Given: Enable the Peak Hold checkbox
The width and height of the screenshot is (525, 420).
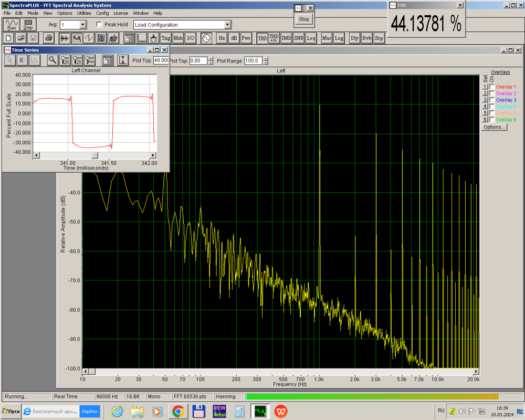Looking at the screenshot, I should pyautogui.click(x=99, y=25).
